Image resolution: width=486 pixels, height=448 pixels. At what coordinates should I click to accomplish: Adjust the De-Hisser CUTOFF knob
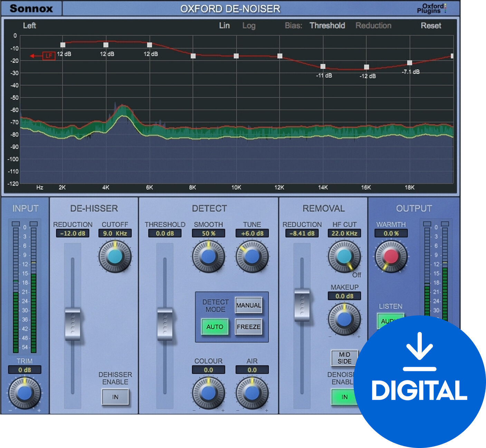(115, 257)
